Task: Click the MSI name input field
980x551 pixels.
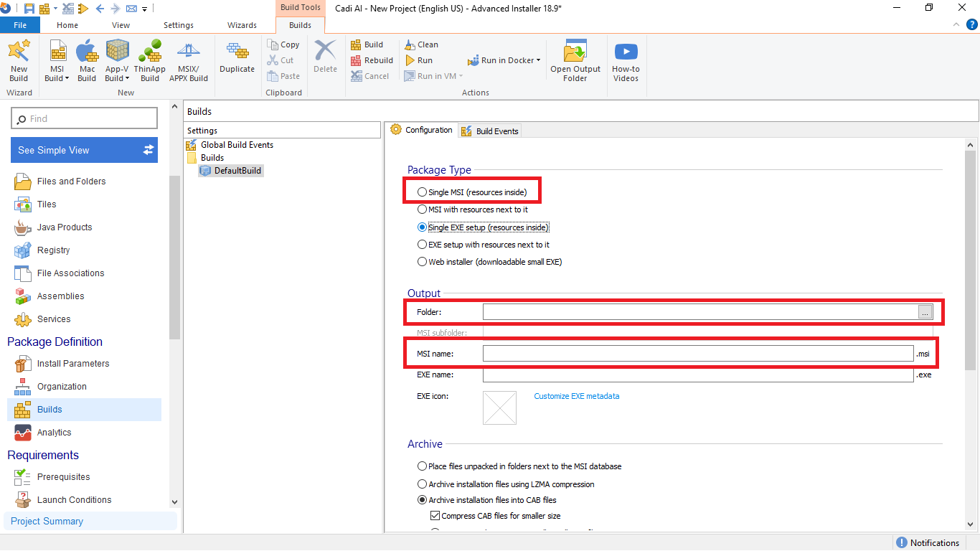Action: (697, 354)
